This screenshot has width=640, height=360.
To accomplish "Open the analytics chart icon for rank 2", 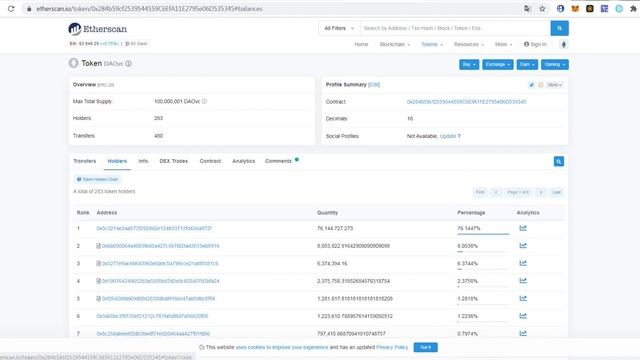I will [x=523, y=246].
